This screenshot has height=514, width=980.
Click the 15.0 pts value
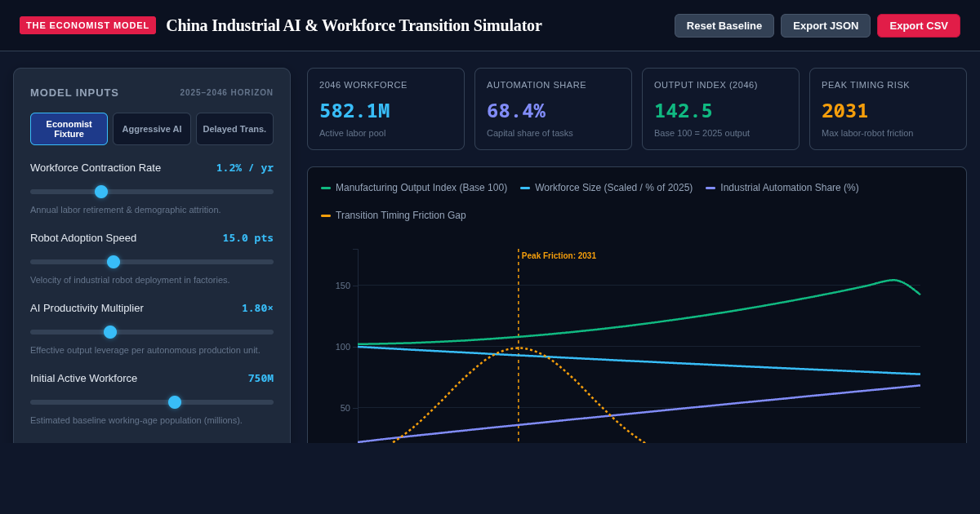248,238
